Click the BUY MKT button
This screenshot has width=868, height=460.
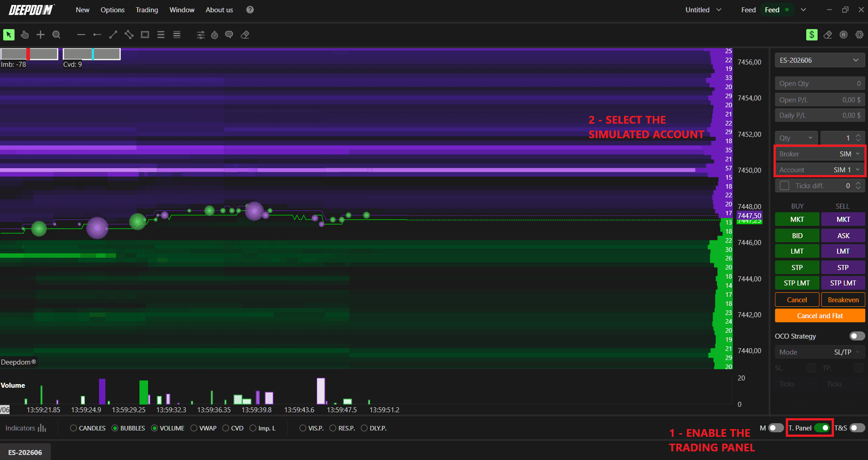click(797, 219)
